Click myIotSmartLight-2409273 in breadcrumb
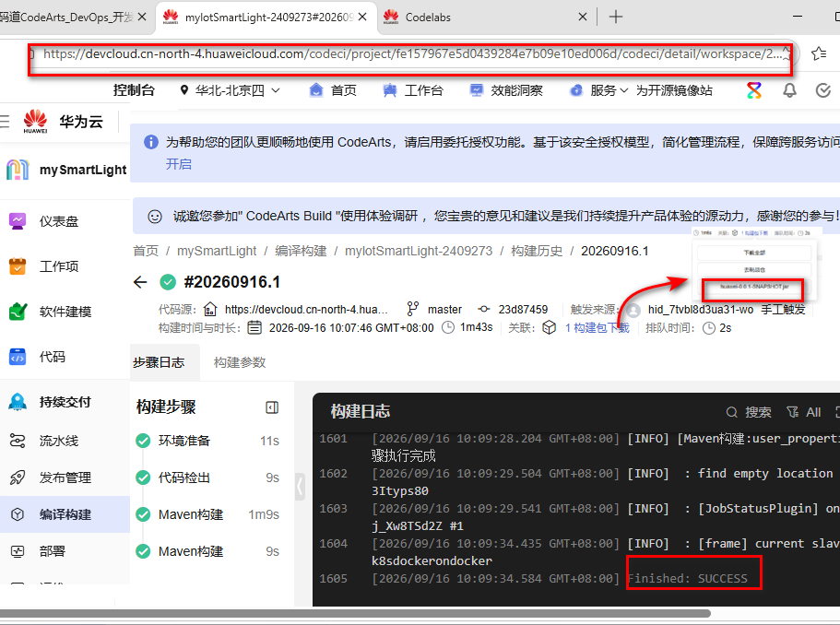 pos(419,251)
